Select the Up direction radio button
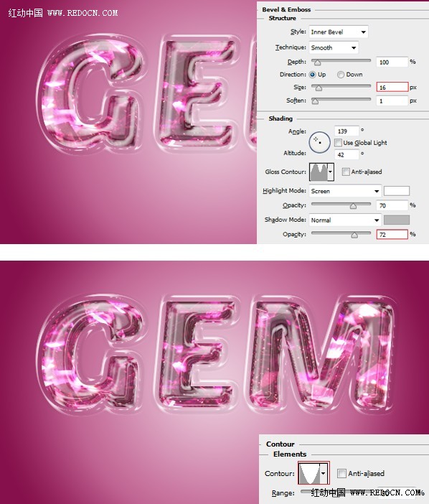This screenshot has width=429, height=504. click(312, 75)
